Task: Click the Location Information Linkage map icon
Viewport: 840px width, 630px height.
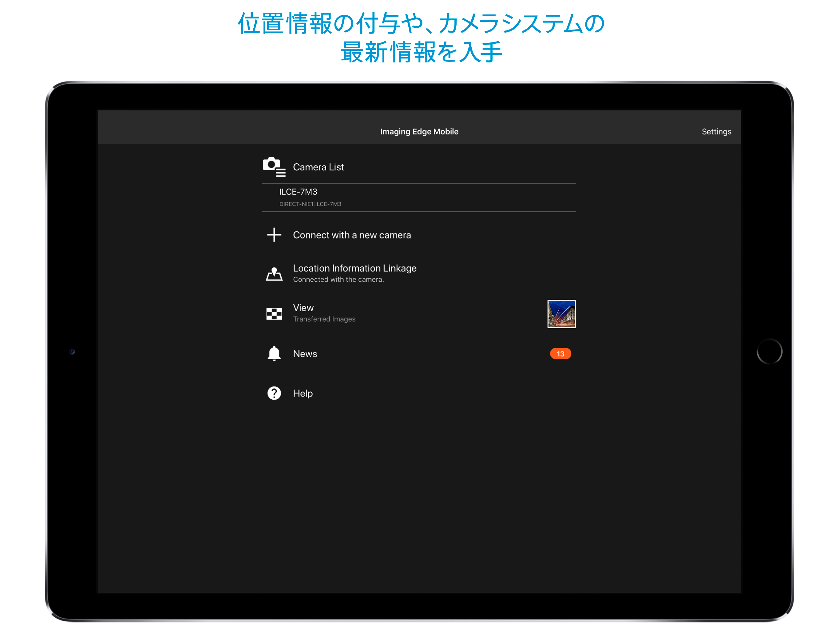Action: tap(274, 273)
